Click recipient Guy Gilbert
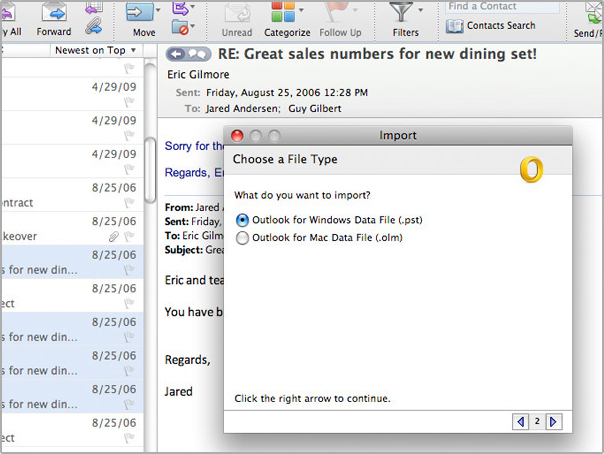Screen dimensions: 604x454 (315, 109)
